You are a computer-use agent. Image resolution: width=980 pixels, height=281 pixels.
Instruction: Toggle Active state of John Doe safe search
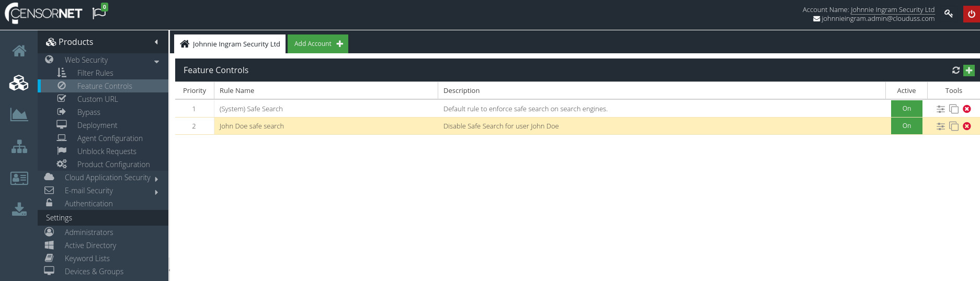[907, 126]
